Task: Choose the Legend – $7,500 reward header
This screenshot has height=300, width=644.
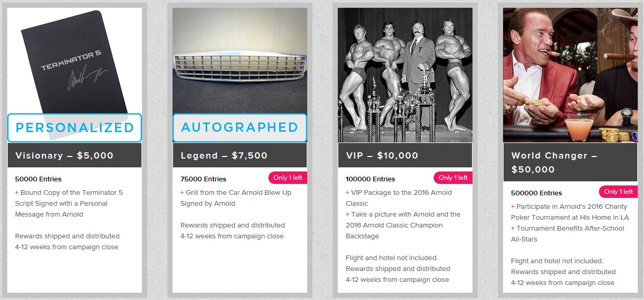Action: point(240,155)
